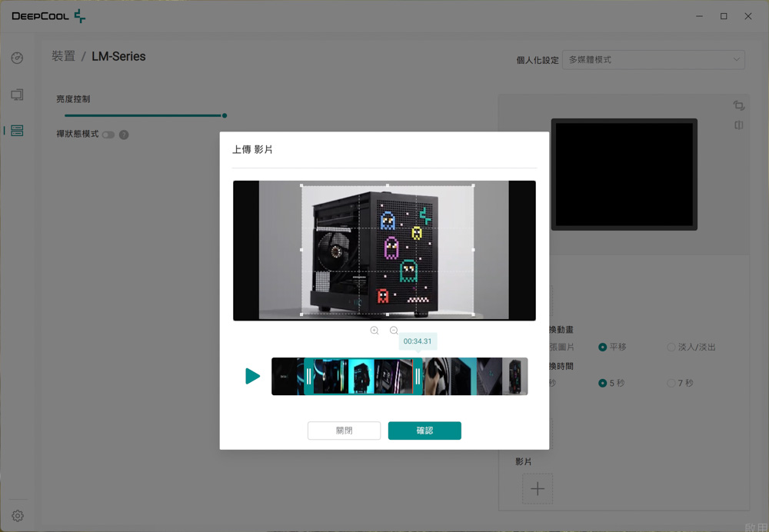This screenshot has height=532, width=769.
Task: Zoom out on the video preview
Action: [x=394, y=331]
